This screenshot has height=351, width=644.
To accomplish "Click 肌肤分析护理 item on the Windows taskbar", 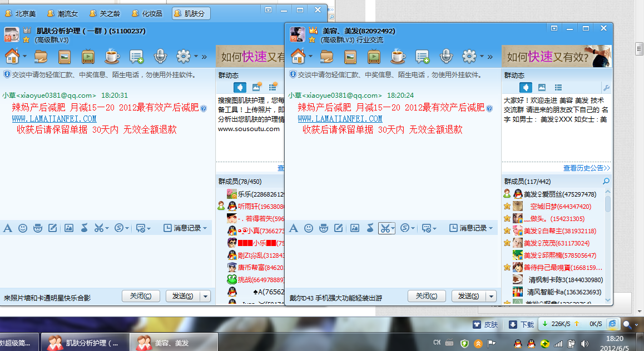I will (86, 343).
